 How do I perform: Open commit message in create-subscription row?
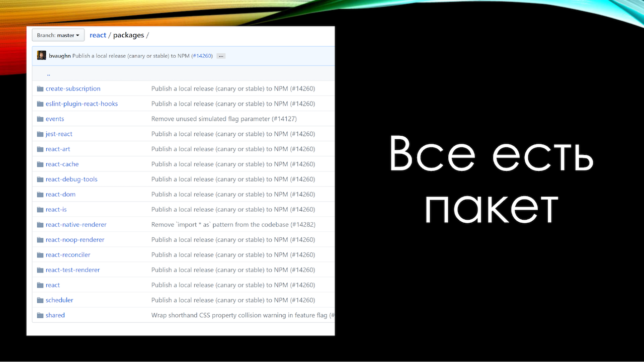233,88
